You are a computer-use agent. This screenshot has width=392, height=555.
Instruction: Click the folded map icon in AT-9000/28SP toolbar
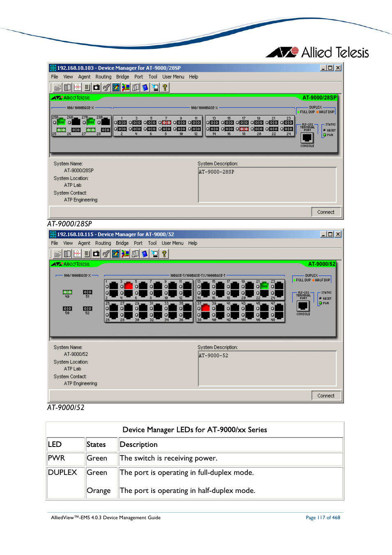(x=136, y=88)
